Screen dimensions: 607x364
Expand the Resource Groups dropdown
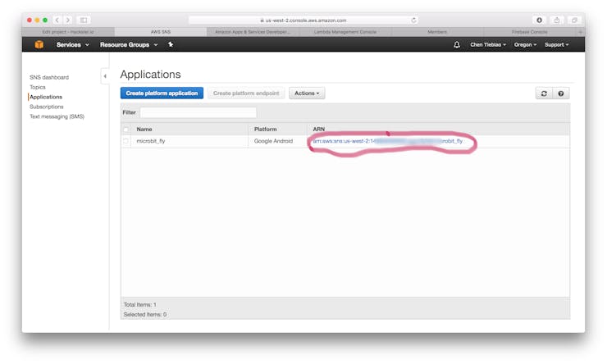129,45
